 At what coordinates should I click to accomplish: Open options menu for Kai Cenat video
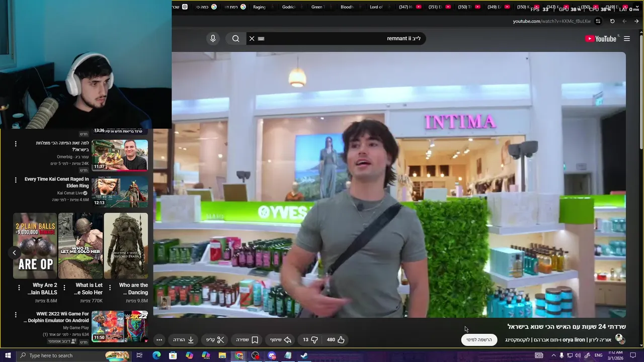tap(16, 180)
